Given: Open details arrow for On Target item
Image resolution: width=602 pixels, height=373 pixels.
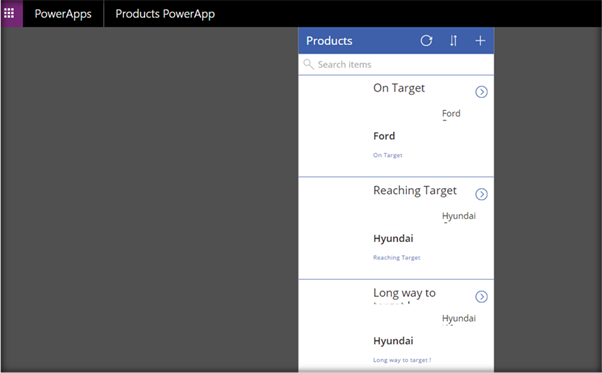Looking at the screenshot, I should [481, 92].
